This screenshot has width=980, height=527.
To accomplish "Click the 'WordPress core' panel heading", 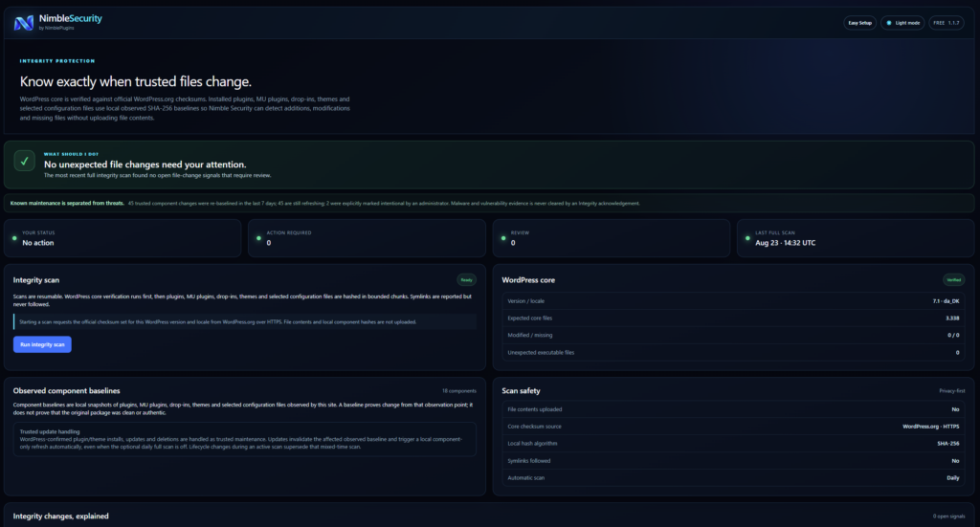I will coord(528,280).
